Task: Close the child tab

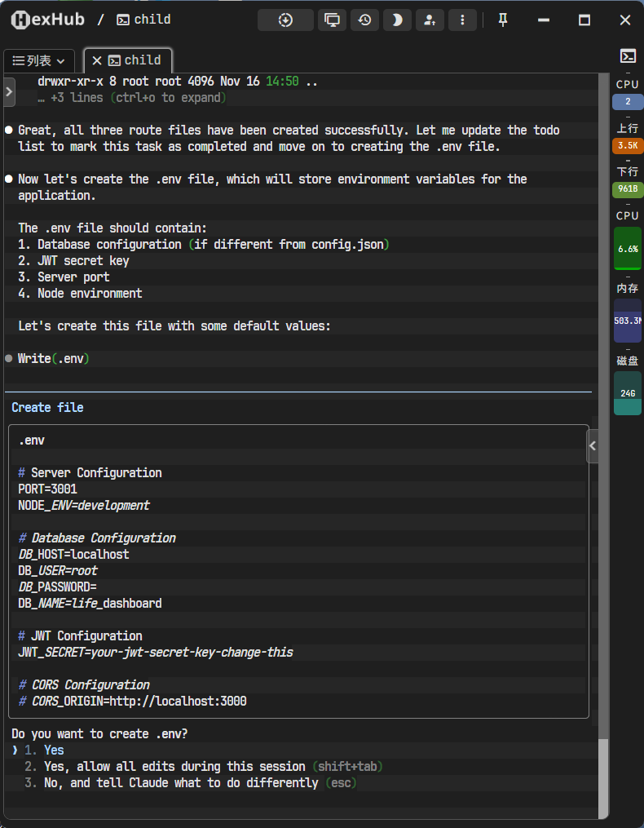Action: coord(97,60)
